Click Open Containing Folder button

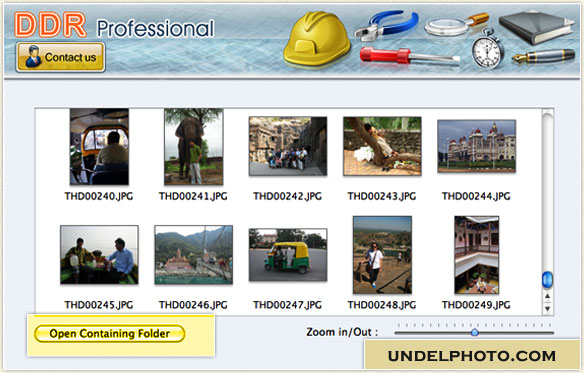[x=110, y=334]
